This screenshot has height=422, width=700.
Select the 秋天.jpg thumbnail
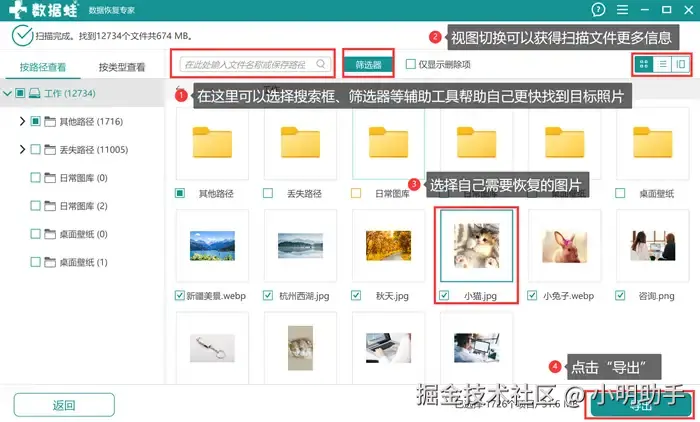point(388,246)
